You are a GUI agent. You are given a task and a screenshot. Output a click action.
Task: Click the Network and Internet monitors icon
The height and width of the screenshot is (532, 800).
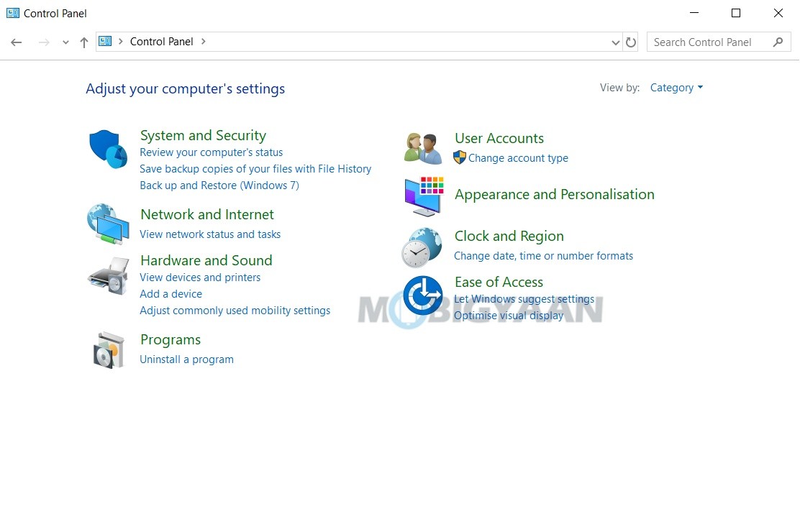pyautogui.click(x=107, y=224)
